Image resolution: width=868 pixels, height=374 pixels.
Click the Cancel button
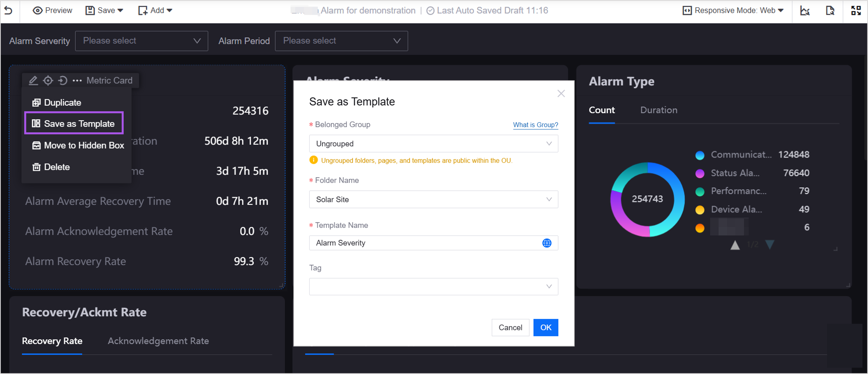coord(510,328)
